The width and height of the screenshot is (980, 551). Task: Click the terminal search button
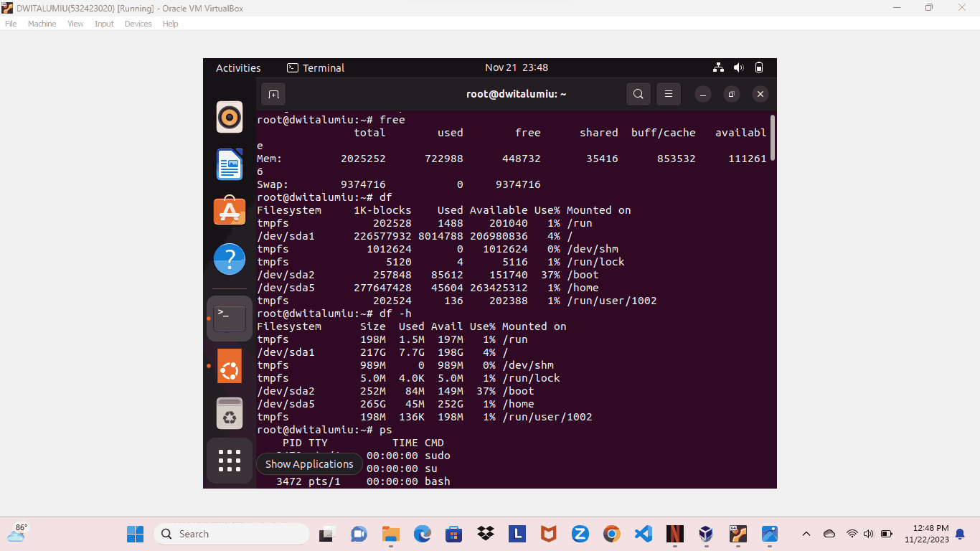coord(639,94)
